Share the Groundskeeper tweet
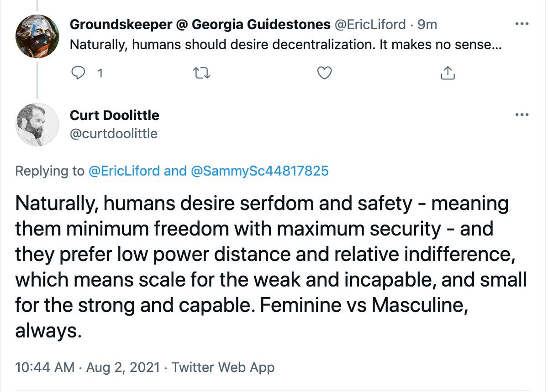This screenshot has height=392, width=548. [x=448, y=73]
